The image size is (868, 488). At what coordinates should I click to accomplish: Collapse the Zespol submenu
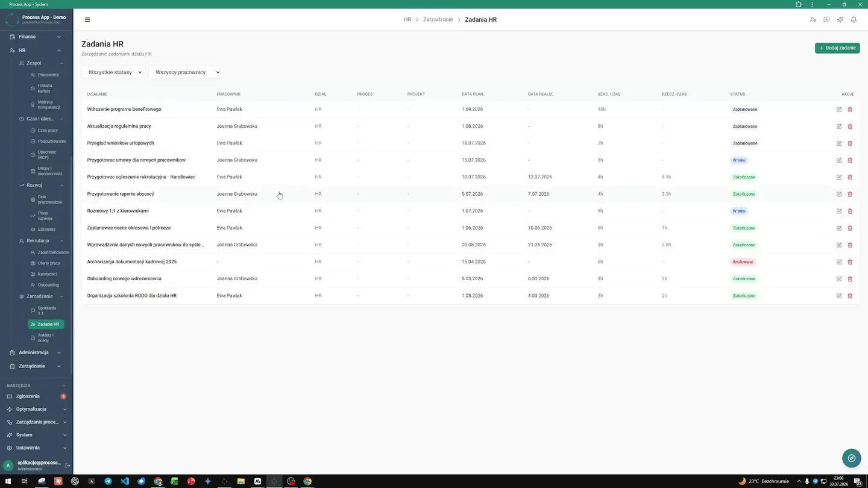40,63
